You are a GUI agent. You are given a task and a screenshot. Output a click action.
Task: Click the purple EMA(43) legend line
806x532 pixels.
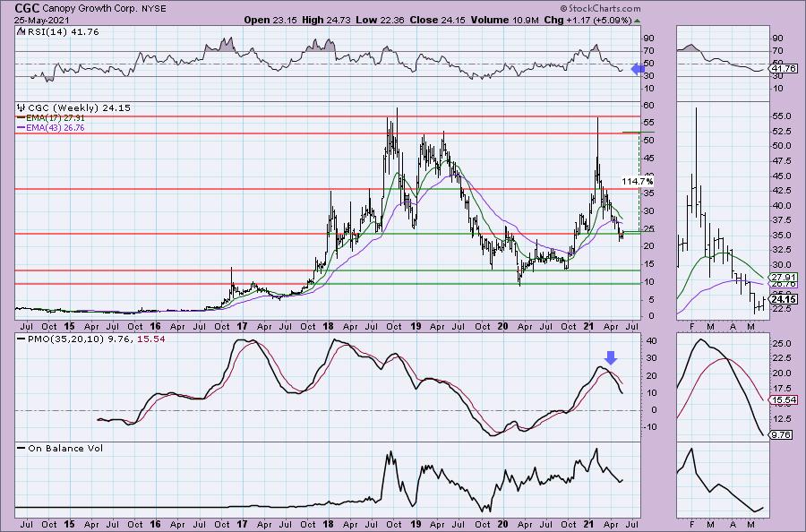(x=21, y=127)
